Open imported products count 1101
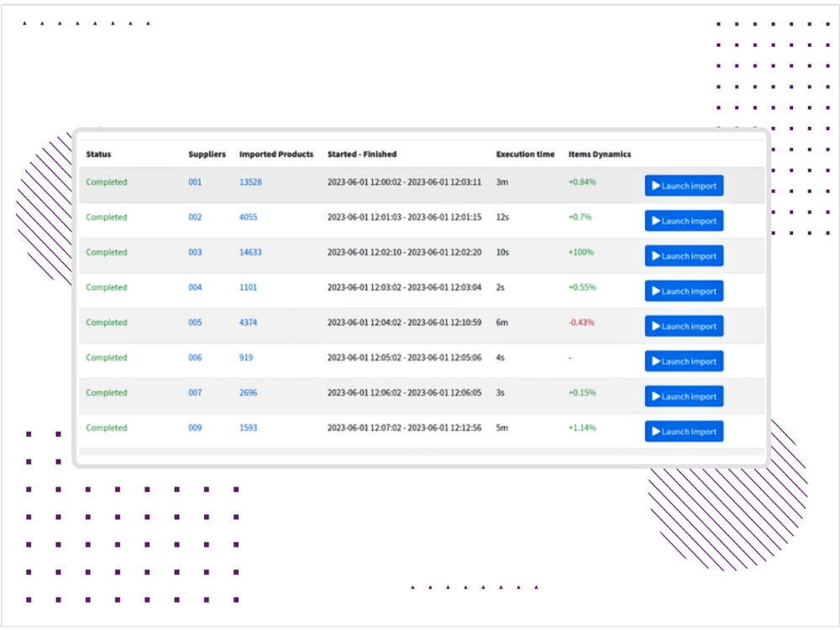840x630 pixels. pyautogui.click(x=248, y=287)
